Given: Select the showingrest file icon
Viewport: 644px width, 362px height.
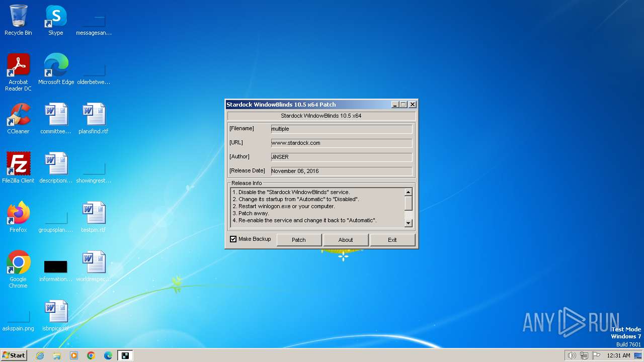Looking at the screenshot, I should point(94,172).
